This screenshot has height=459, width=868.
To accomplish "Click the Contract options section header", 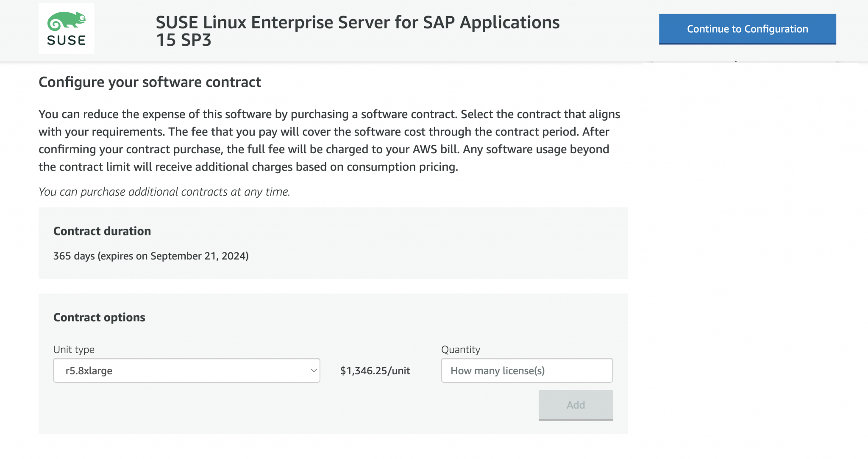I will click(x=99, y=317).
